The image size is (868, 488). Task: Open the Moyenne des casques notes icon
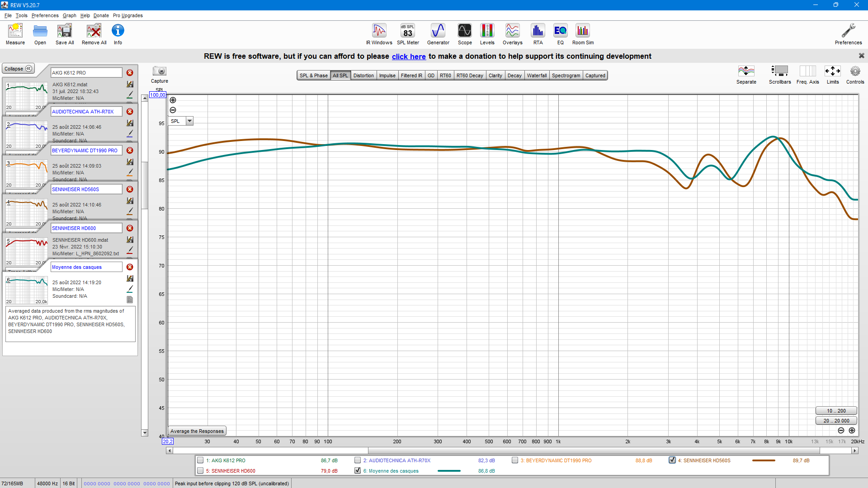[130, 300]
